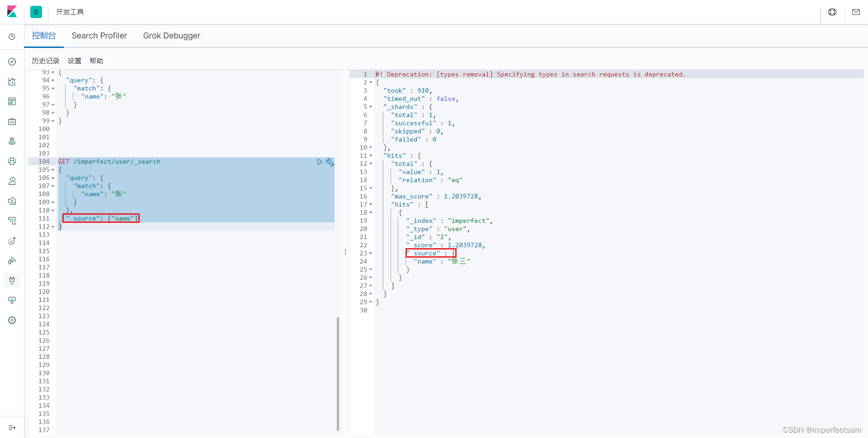Click "name" : "张三" output line
The image size is (868, 438).
(x=442, y=262)
